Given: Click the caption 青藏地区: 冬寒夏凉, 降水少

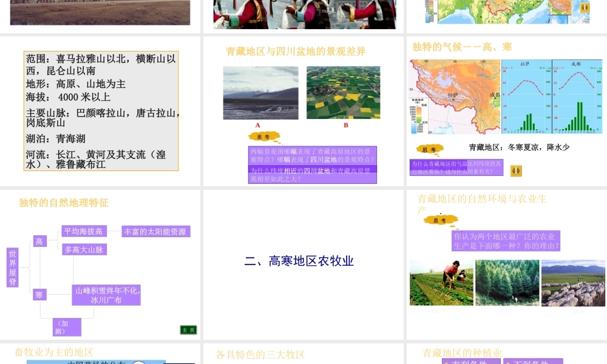Looking at the screenshot, I should [x=519, y=147].
